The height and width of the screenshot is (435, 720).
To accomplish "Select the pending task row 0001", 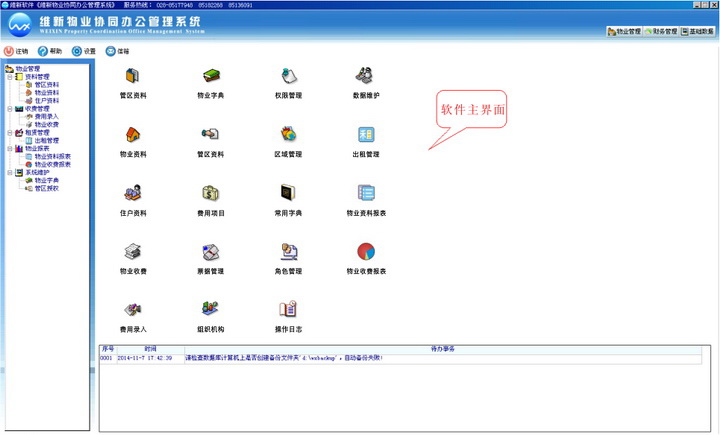I will point(400,358).
